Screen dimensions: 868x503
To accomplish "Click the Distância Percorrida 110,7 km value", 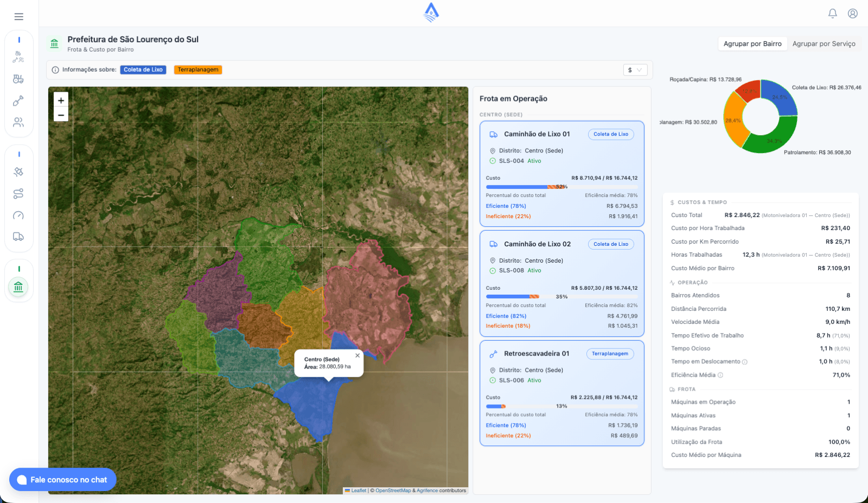I will pos(838,309).
